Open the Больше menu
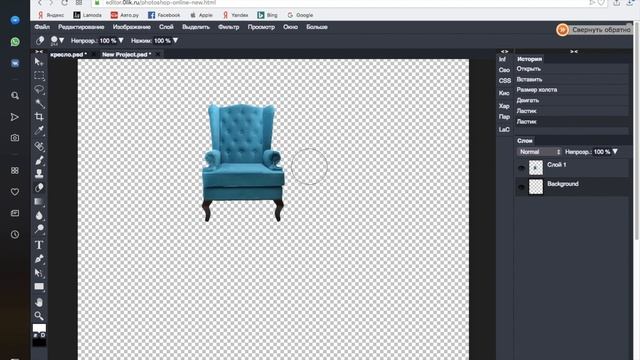Viewport: 640px width, 360px height. point(317,27)
